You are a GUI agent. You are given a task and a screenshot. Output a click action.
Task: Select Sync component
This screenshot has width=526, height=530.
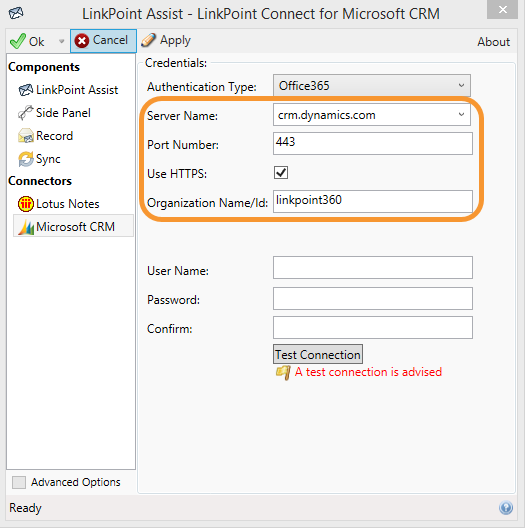click(x=40, y=159)
